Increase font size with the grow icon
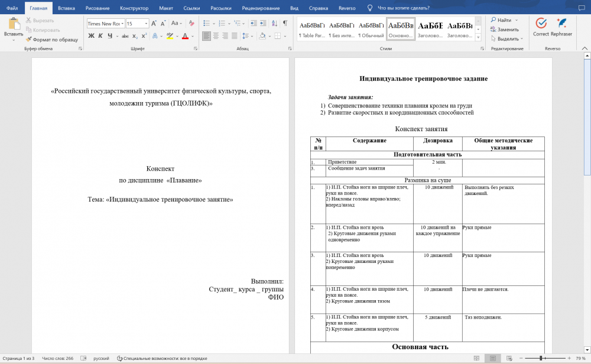The image size is (591, 364). pos(154,24)
